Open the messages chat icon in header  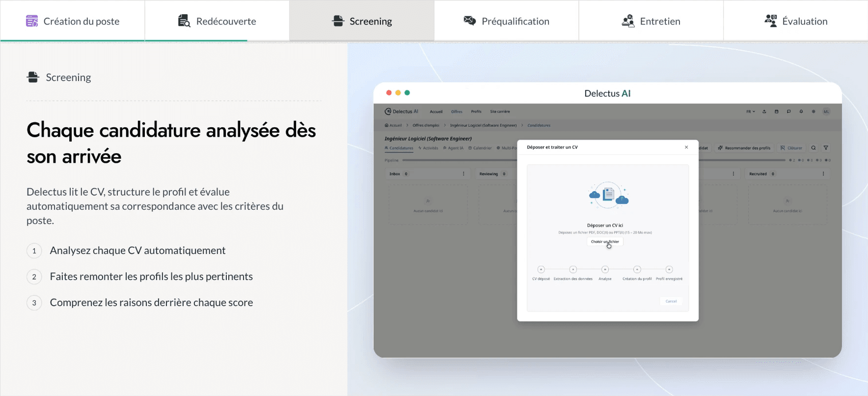(x=789, y=112)
